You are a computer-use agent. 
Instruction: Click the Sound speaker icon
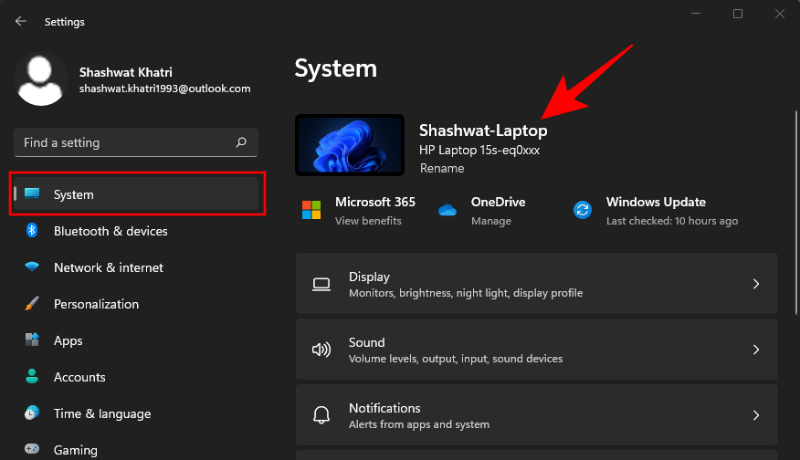click(x=322, y=350)
